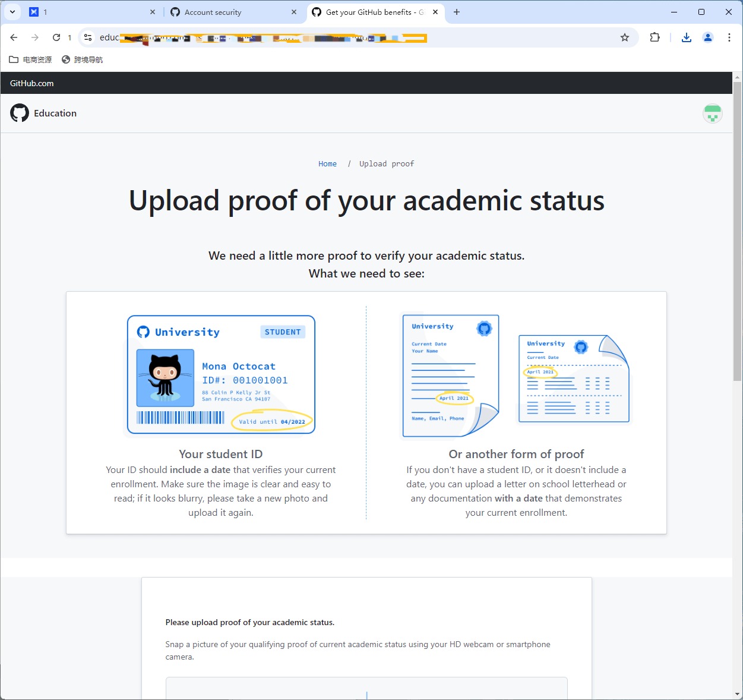Expand the tab search dropdown arrow

coord(12,12)
